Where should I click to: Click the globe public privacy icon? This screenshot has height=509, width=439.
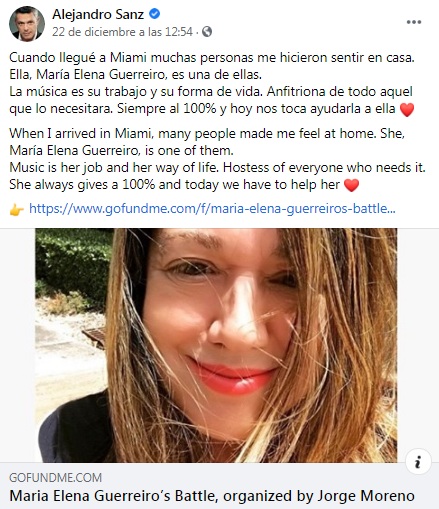(207, 32)
